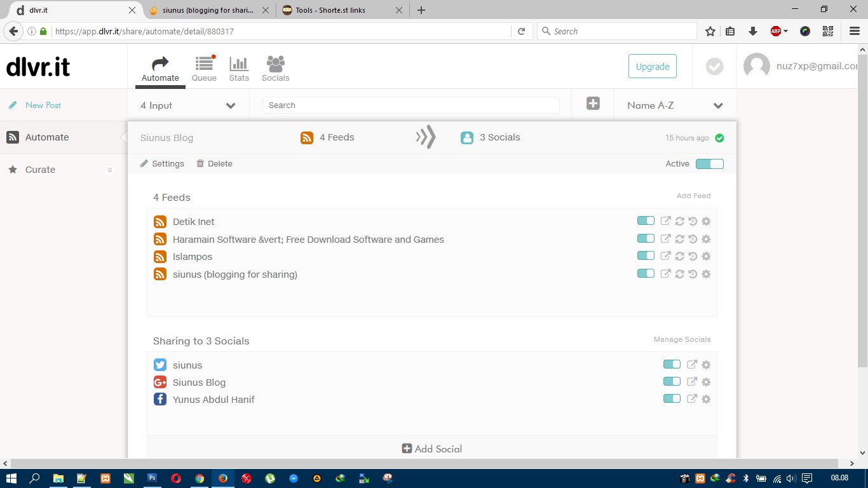Click the Upgrade button
868x488 pixels.
click(653, 66)
